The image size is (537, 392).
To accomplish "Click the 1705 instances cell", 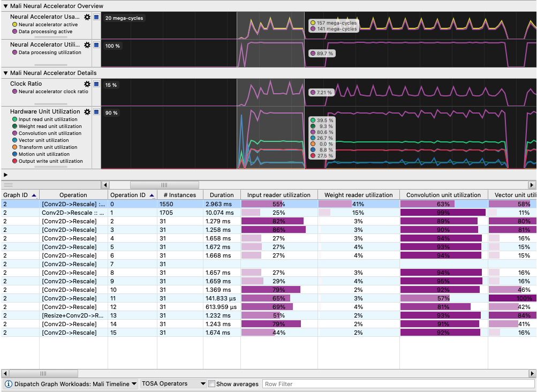I will click(x=180, y=213).
